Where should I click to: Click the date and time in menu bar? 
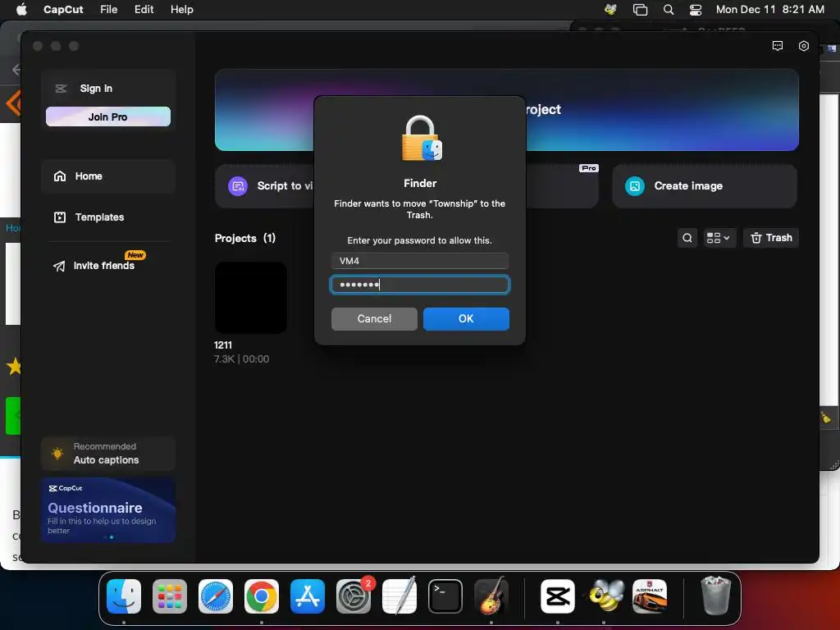[x=769, y=9]
